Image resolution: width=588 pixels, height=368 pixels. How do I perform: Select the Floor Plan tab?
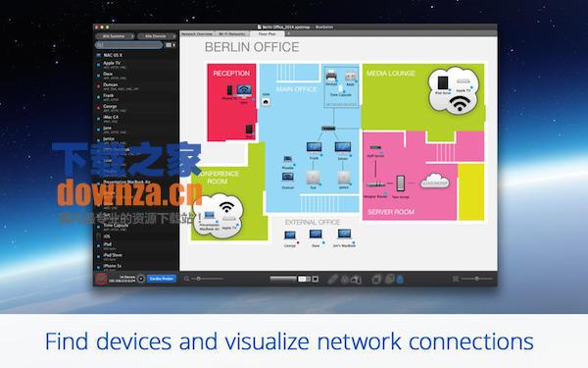click(x=268, y=33)
